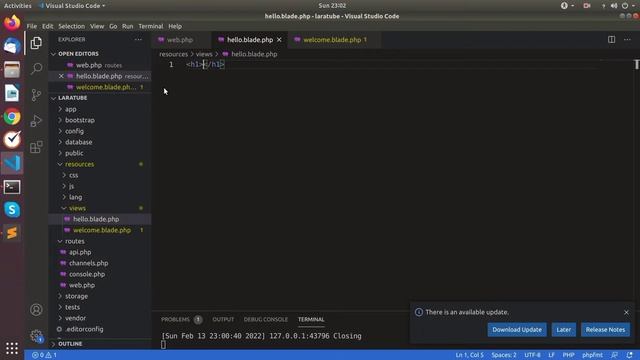The height and width of the screenshot is (360, 640).
Task: Open api.php in routes folder
Action: [80, 252]
